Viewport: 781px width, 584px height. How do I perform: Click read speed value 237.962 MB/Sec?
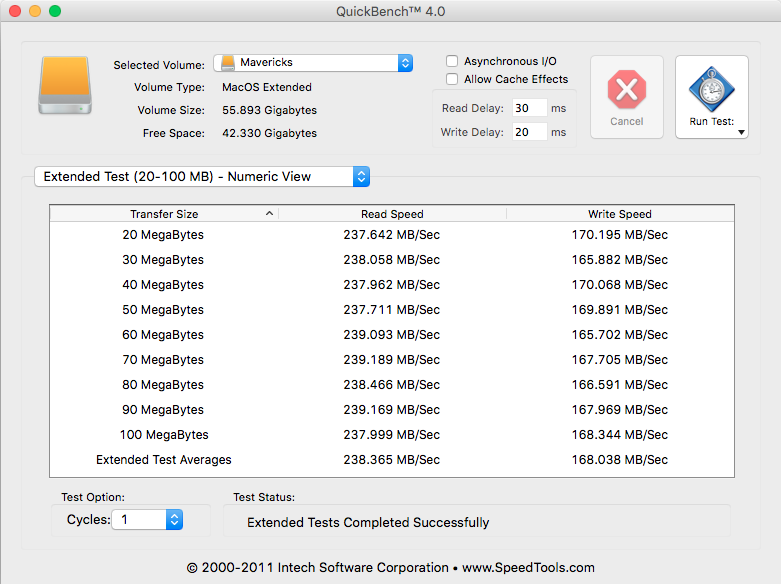tap(391, 285)
